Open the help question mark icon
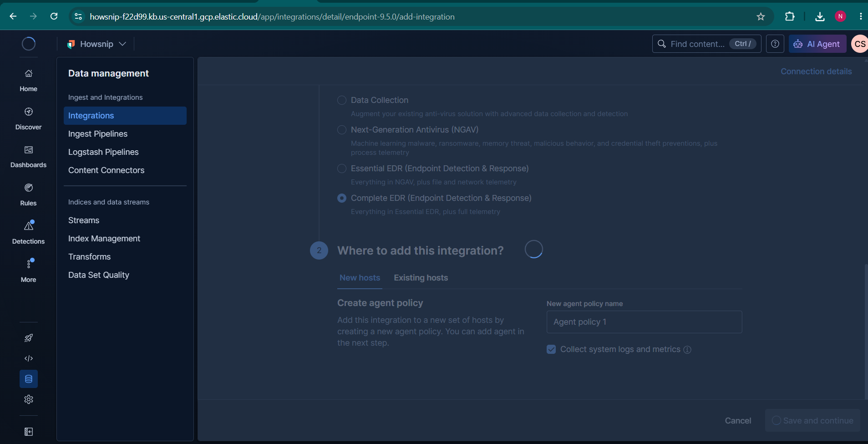Image resolution: width=868 pixels, height=444 pixels. point(775,44)
